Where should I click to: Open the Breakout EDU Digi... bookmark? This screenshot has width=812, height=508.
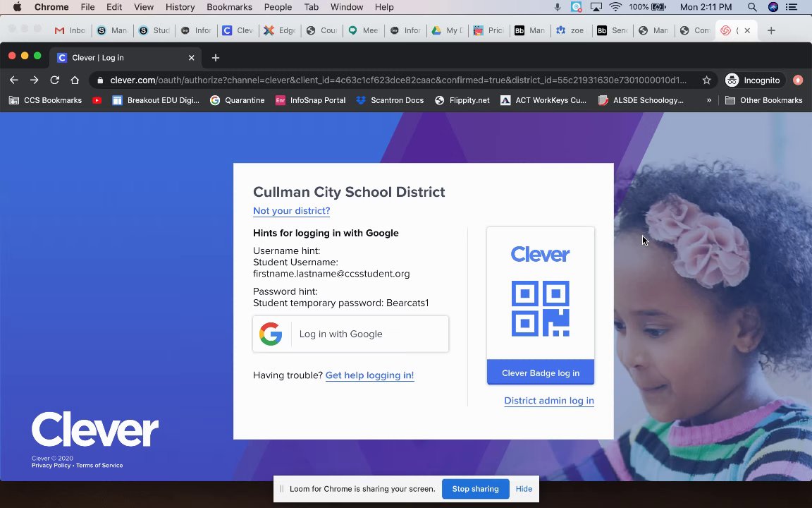[x=156, y=100]
